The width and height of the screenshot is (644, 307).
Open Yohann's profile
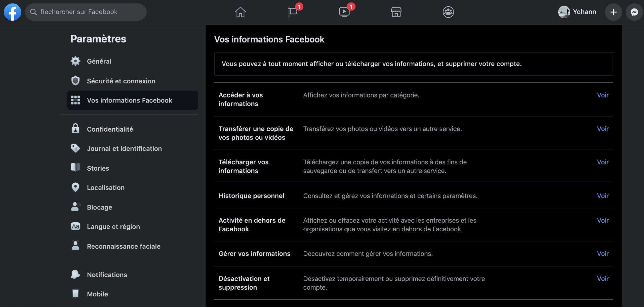[x=577, y=12]
